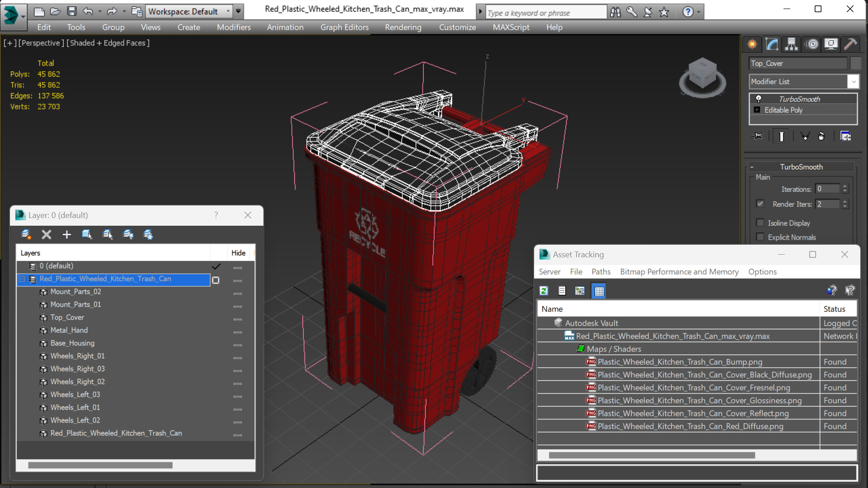The width and height of the screenshot is (868, 488).
Task: Click the Create New Layer plus icon
Action: pos(66,234)
